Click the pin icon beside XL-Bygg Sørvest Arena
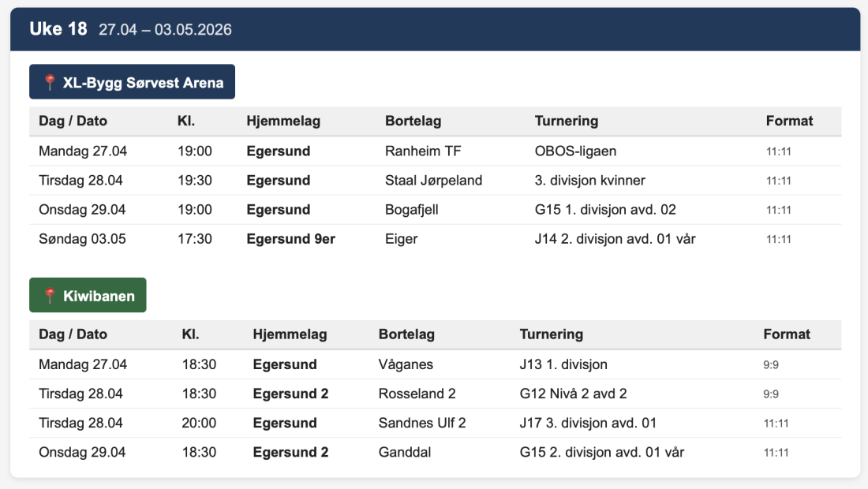The width and height of the screenshot is (868, 489). click(x=50, y=82)
